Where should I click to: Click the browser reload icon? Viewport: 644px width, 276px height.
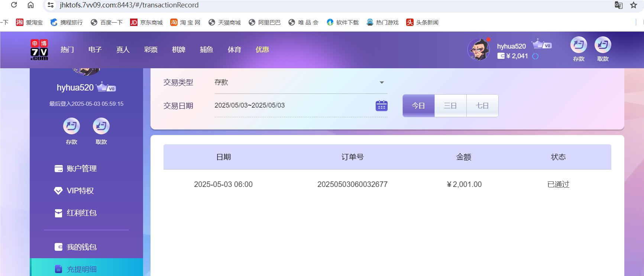click(x=14, y=5)
